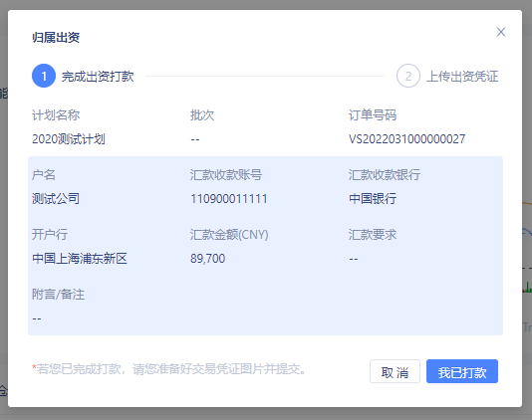This screenshot has width=532, height=420.
Task: Click the 附言/备注 label
Action: [58, 295]
